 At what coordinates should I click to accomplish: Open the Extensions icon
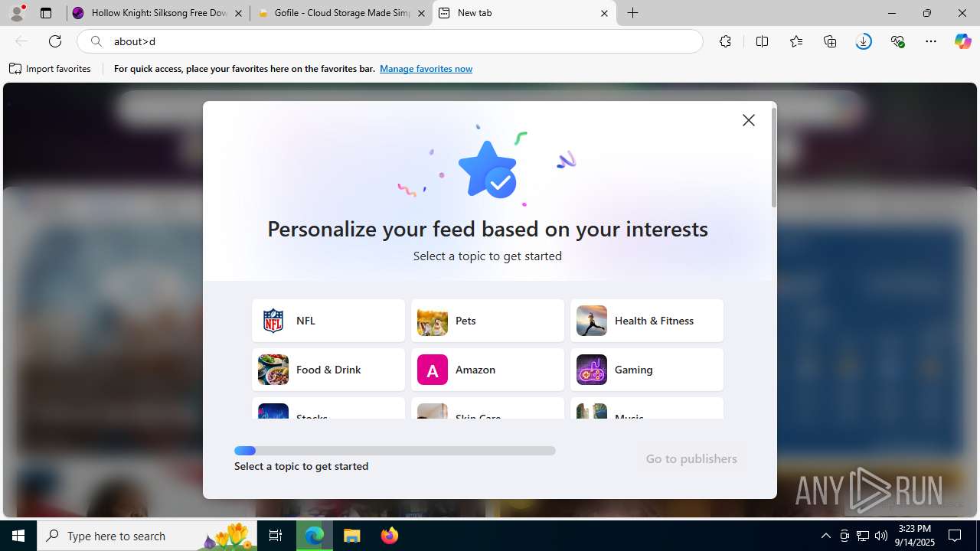tap(725, 41)
